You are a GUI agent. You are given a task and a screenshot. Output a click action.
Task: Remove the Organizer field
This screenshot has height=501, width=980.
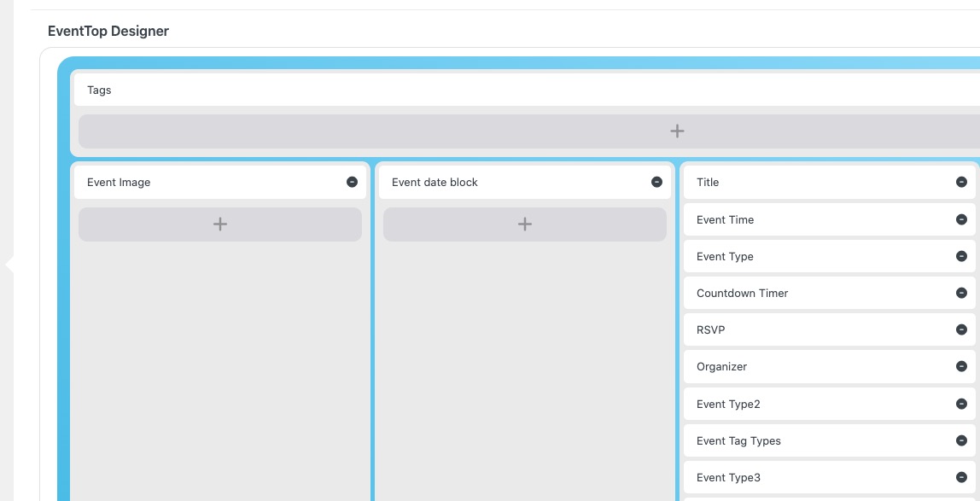pyautogui.click(x=961, y=366)
